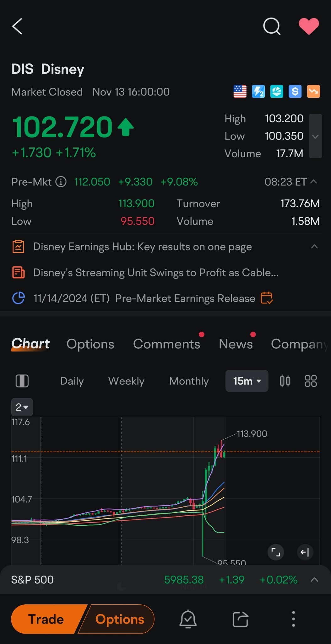Tap the teal chart badge icon

click(x=277, y=92)
